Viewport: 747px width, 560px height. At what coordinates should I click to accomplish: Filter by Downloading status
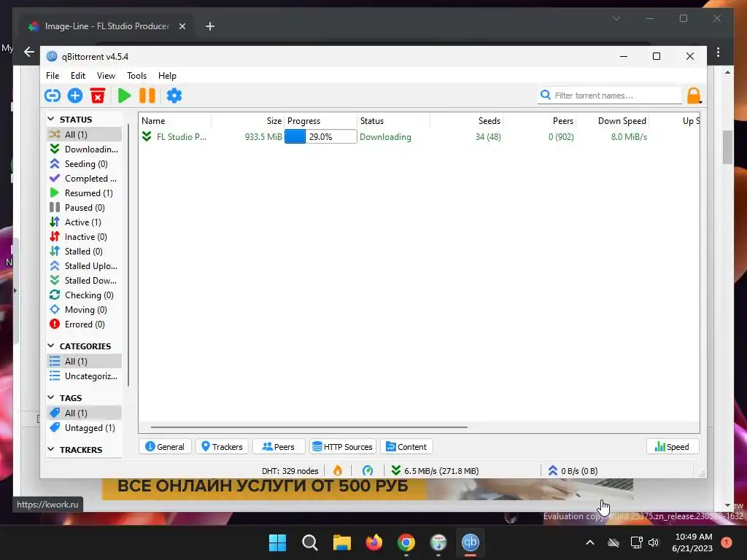tap(85, 149)
